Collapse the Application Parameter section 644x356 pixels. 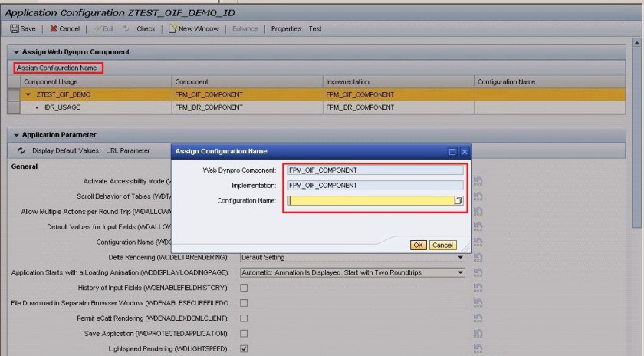tap(16, 135)
